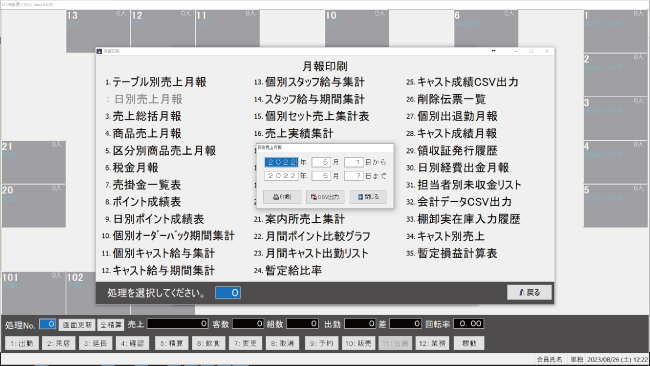Image resolution: width=650 pixels, height=366 pixels.
Task: Select 24. 暫定給比率
Action: [x=288, y=271]
